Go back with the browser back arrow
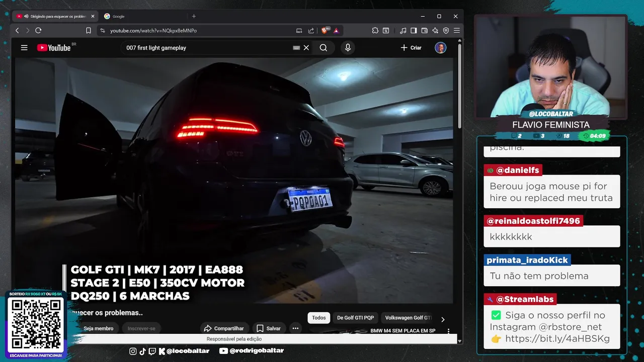This screenshot has width=644, height=362. point(17,31)
